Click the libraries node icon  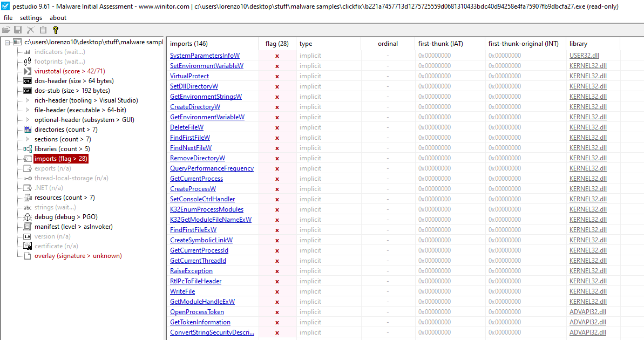[28, 148]
